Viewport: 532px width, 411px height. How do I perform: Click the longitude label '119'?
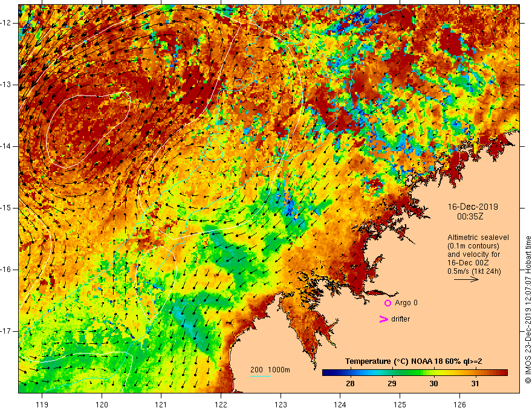pos(42,404)
